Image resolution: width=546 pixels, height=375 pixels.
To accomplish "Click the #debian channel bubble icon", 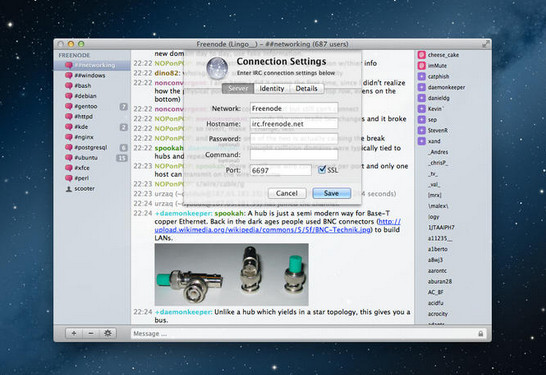I will coord(69,96).
